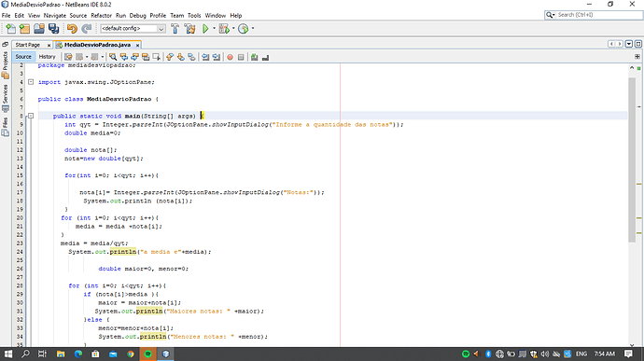Screen dimensions: 644x361
Task: Click the Profile Project icon
Action: (244, 28)
